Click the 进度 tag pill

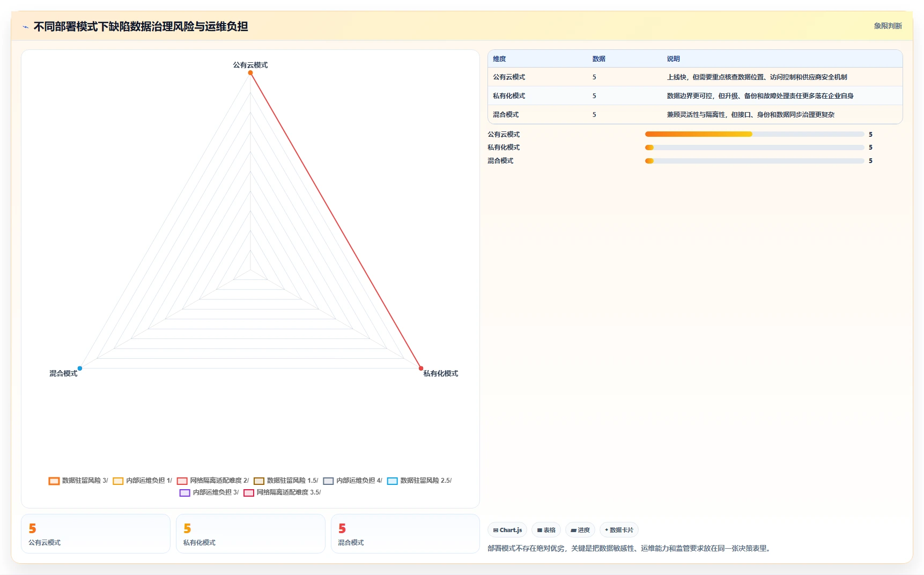click(x=580, y=530)
